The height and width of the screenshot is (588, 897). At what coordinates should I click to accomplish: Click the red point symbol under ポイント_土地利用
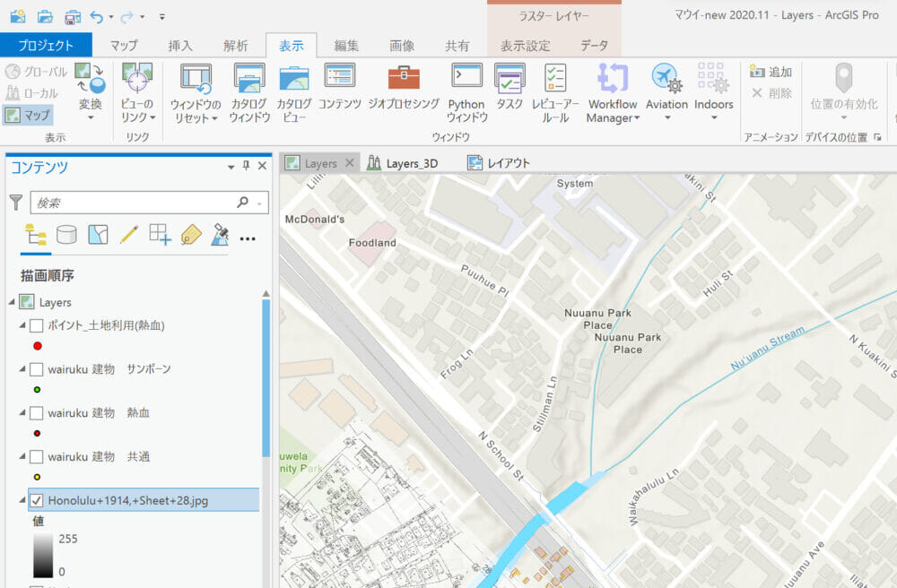(38, 346)
